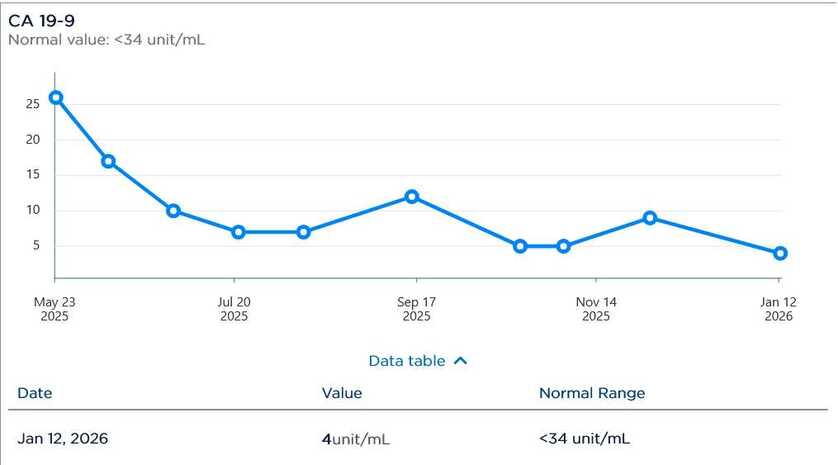Collapse the Data table chevron arrow
This screenshot has height=465, width=838.
[x=460, y=361]
